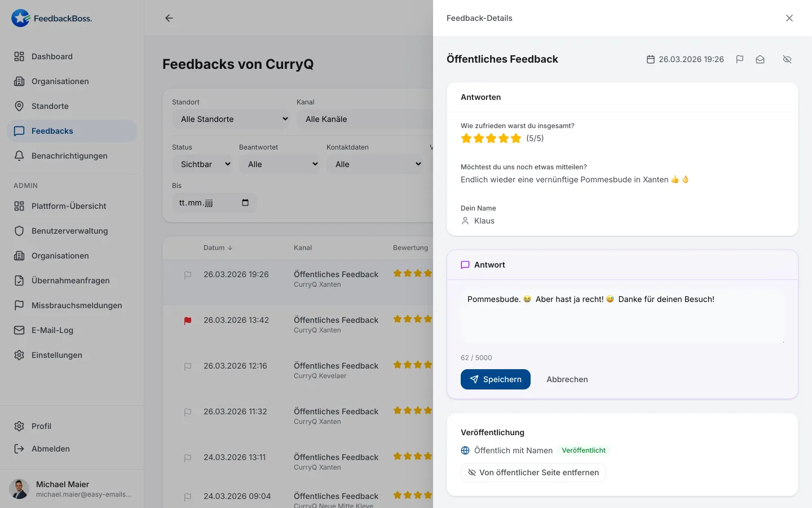This screenshot has height=508, width=812.
Task: Click the Missbrauchsmeldungen flag icon
Action: click(19, 305)
